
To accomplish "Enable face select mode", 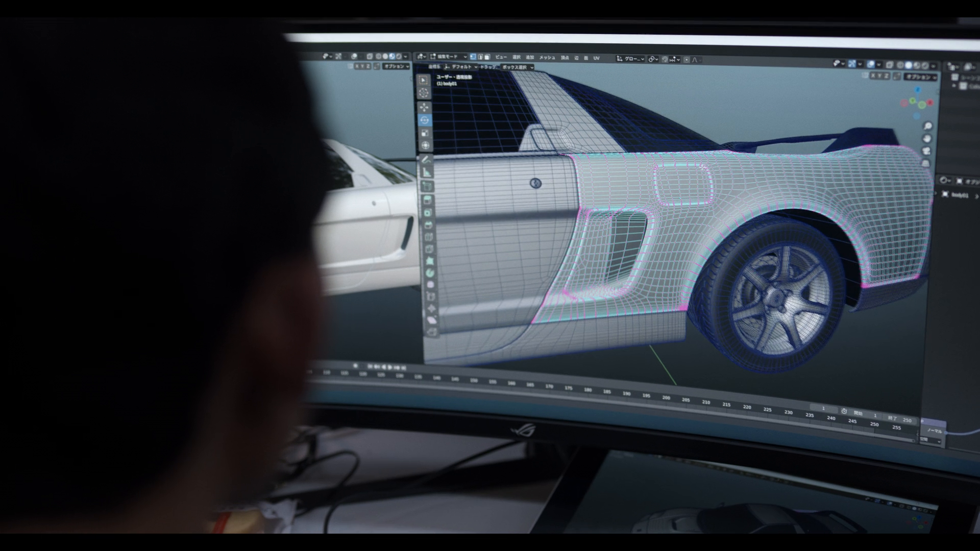I will point(487,57).
